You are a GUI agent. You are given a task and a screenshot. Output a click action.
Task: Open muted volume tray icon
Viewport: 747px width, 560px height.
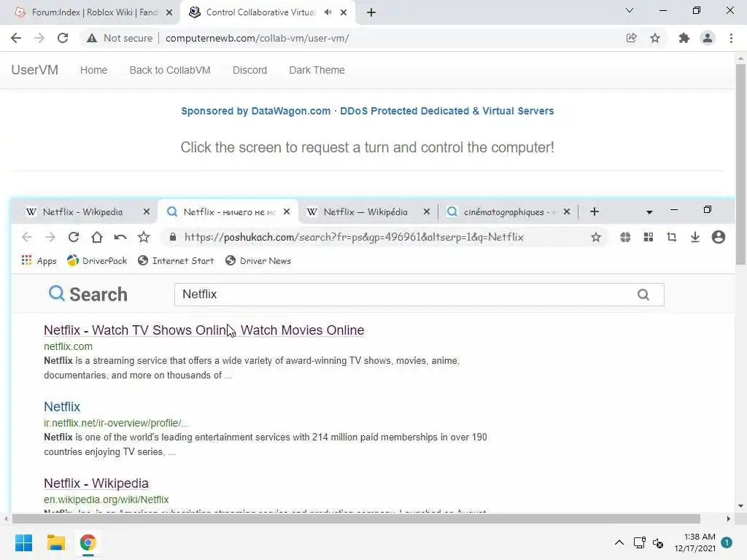[658, 542]
